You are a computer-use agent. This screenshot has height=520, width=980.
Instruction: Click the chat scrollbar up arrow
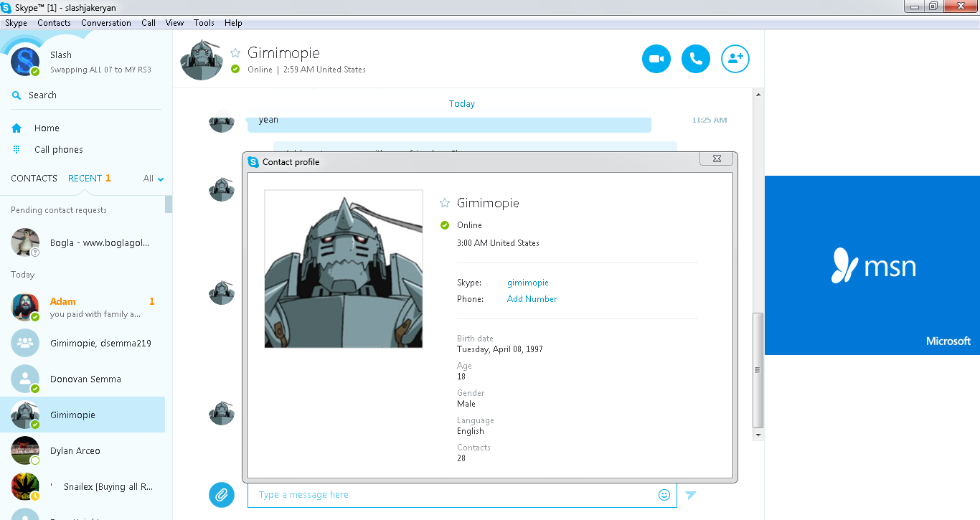click(758, 94)
